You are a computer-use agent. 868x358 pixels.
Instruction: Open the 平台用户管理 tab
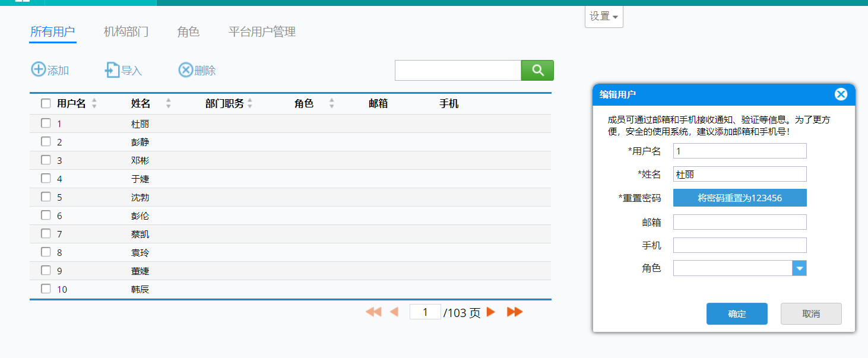pyautogui.click(x=262, y=32)
